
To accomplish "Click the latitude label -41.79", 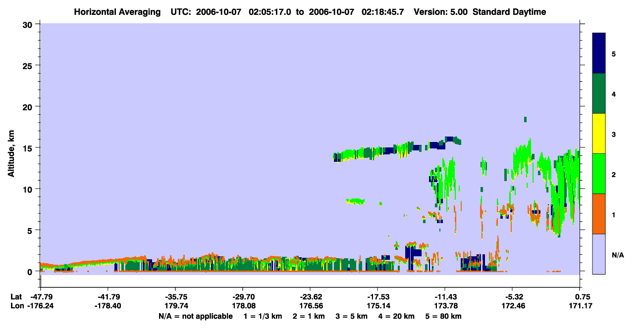I will [107, 297].
